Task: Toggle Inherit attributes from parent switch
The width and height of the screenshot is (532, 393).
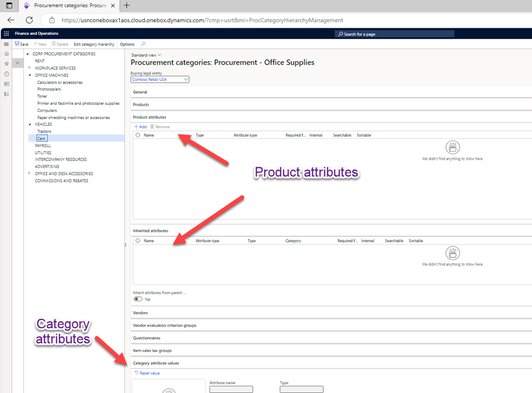Action: [x=138, y=299]
